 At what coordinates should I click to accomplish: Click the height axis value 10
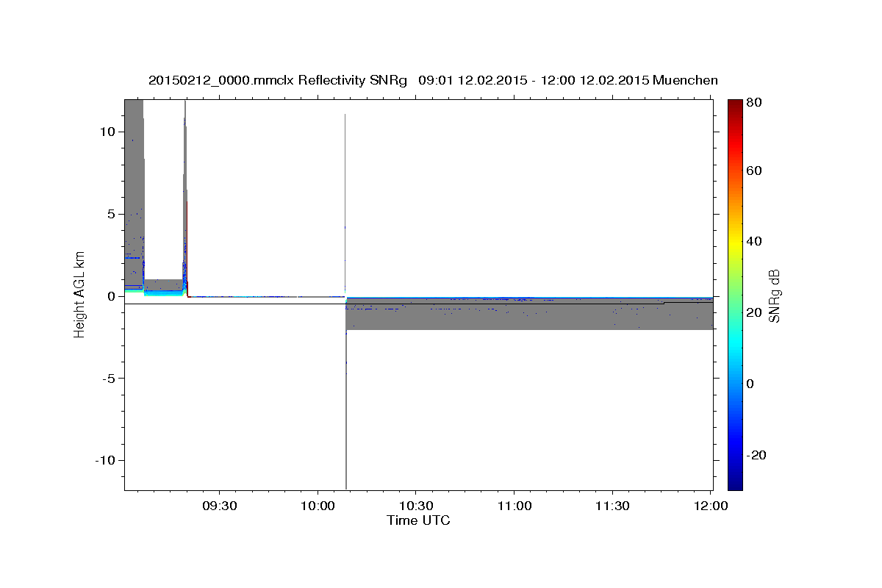(110, 132)
